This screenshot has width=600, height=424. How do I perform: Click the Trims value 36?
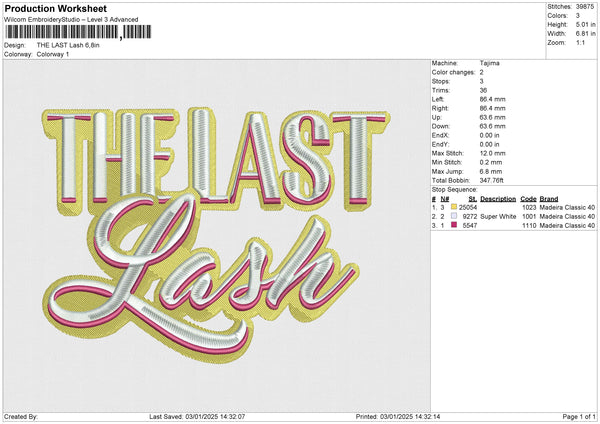(x=483, y=90)
